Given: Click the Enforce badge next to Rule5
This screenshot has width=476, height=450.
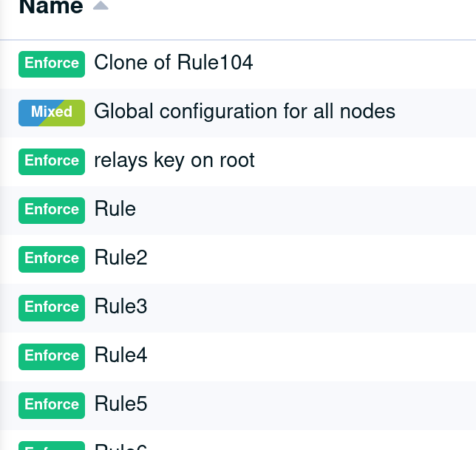Looking at the screenshot, I should (52, 406).
